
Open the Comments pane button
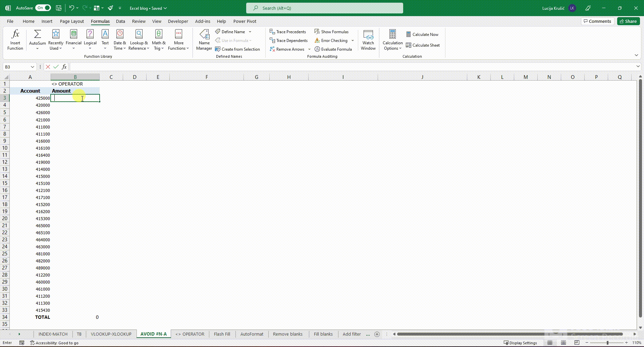coord(597,21)
